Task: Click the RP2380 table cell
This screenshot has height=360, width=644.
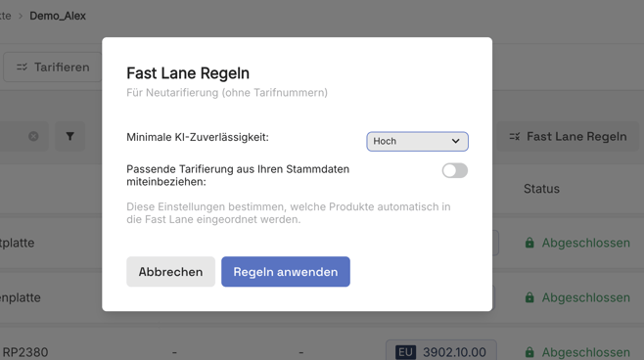Action: [25, 352]
